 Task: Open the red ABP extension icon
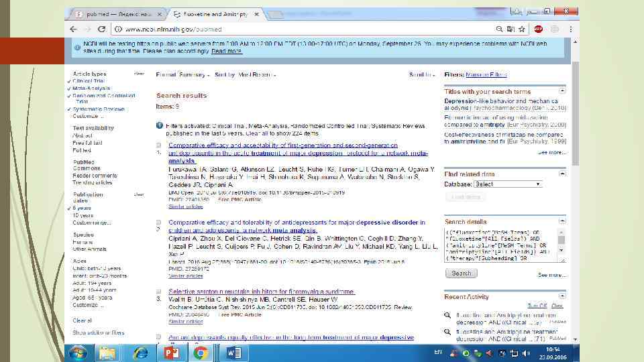pos(539,29)
